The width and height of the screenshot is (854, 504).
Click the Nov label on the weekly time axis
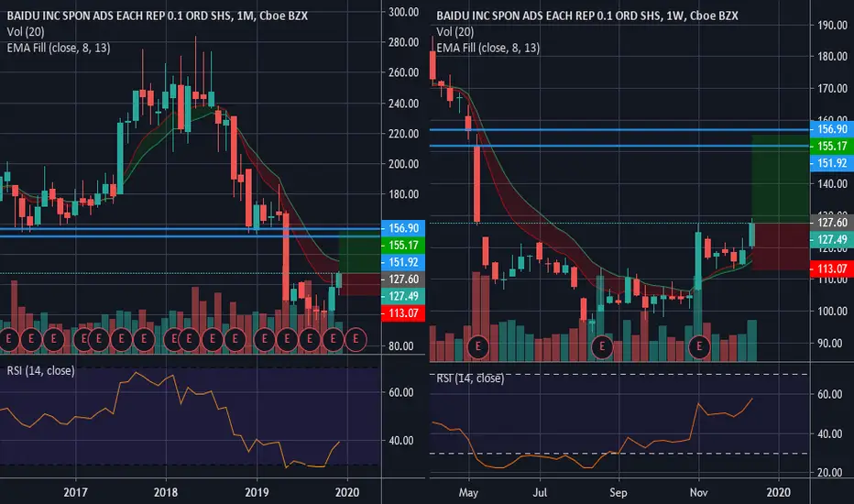699,493
